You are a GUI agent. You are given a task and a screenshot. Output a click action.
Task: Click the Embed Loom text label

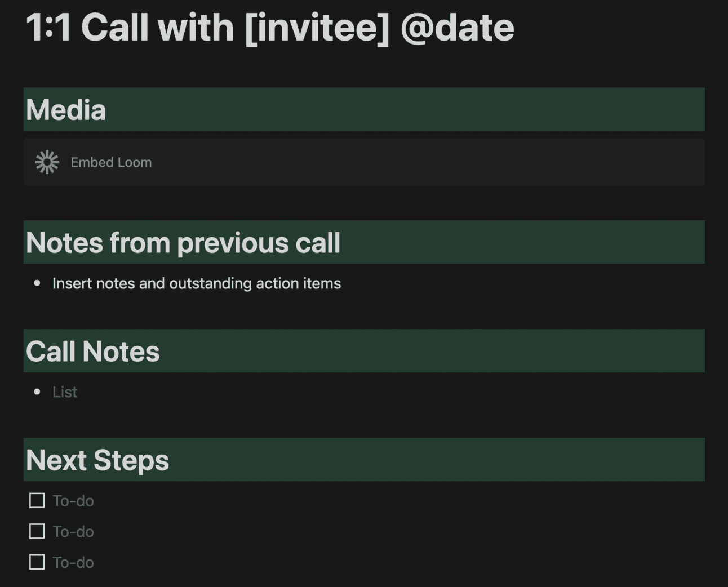tap(111, 162)
